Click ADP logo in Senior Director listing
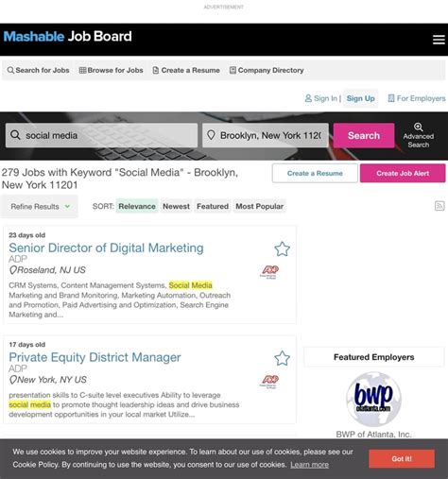This screenshot has height=479, width=448. (269, 271)
